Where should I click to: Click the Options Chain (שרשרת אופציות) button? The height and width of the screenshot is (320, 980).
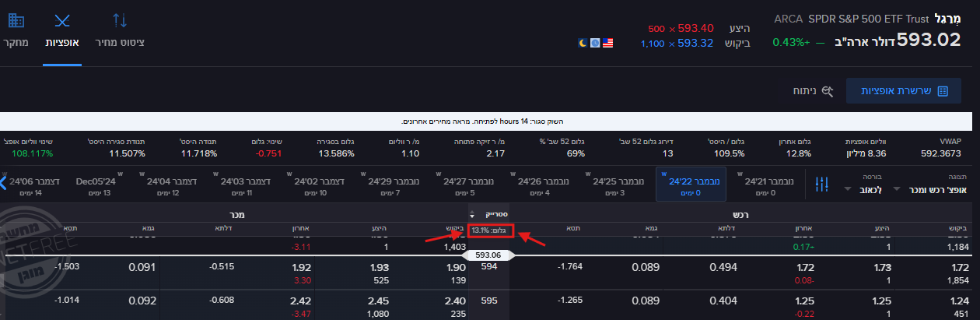(905, 91)
